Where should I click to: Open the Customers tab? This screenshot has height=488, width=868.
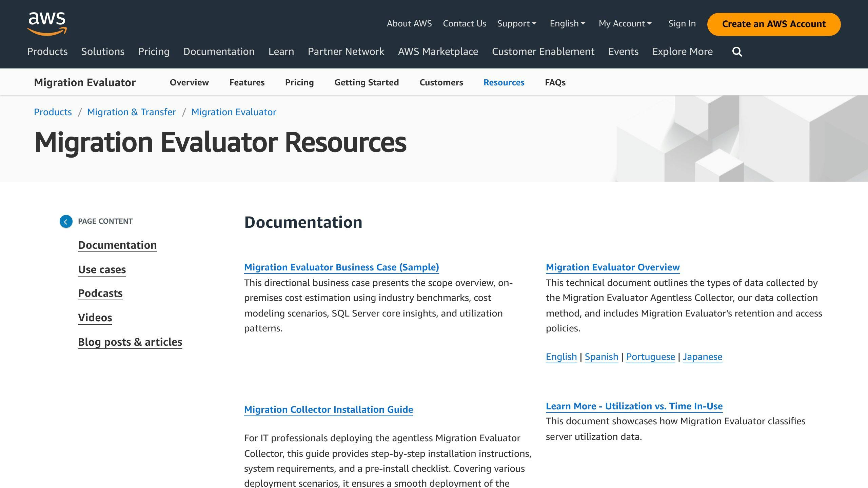click(x=441, y=82)
